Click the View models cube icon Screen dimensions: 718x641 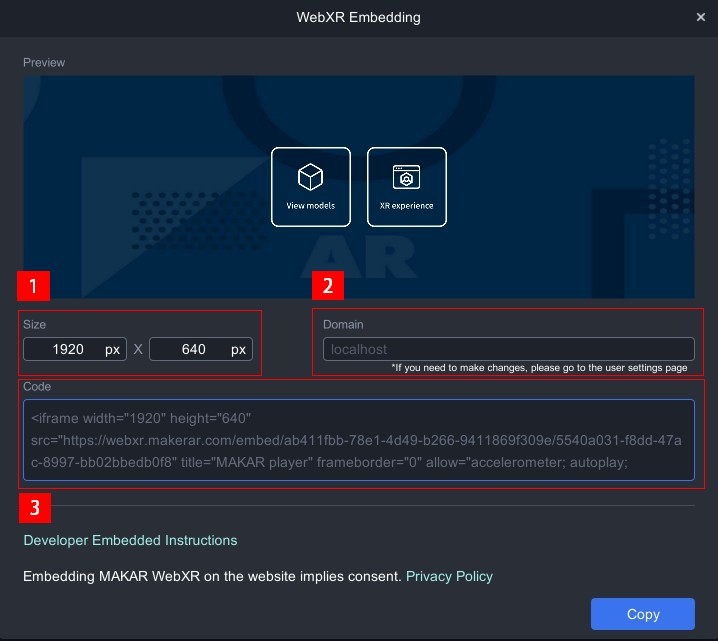(310, 178)
